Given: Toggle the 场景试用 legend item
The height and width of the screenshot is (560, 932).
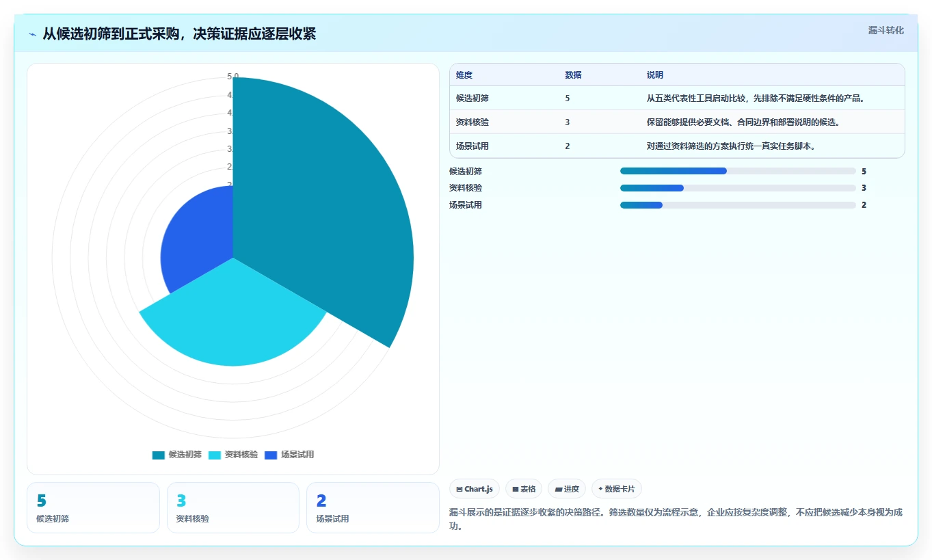Looking at the screenshot, I should [x=289, y=455].
